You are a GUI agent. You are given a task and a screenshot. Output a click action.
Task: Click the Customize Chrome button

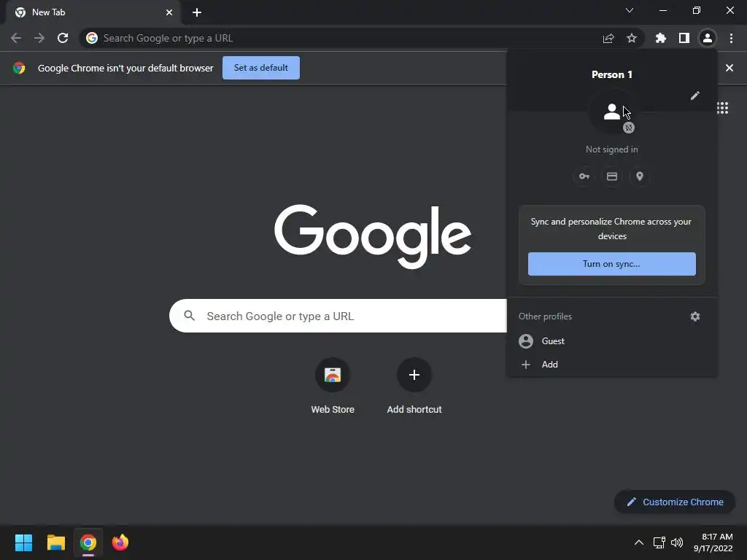[x=675, y=502]
